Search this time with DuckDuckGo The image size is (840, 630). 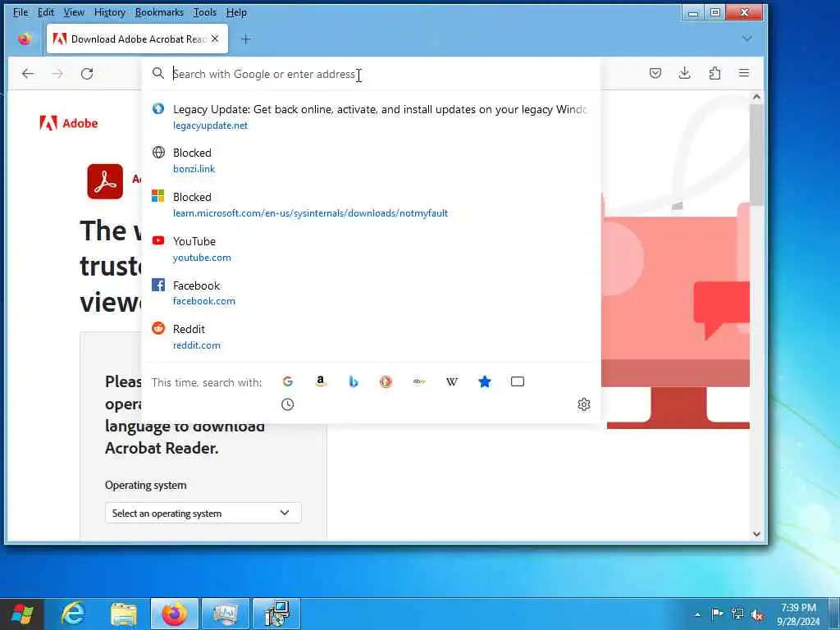[x=386, y=381]
